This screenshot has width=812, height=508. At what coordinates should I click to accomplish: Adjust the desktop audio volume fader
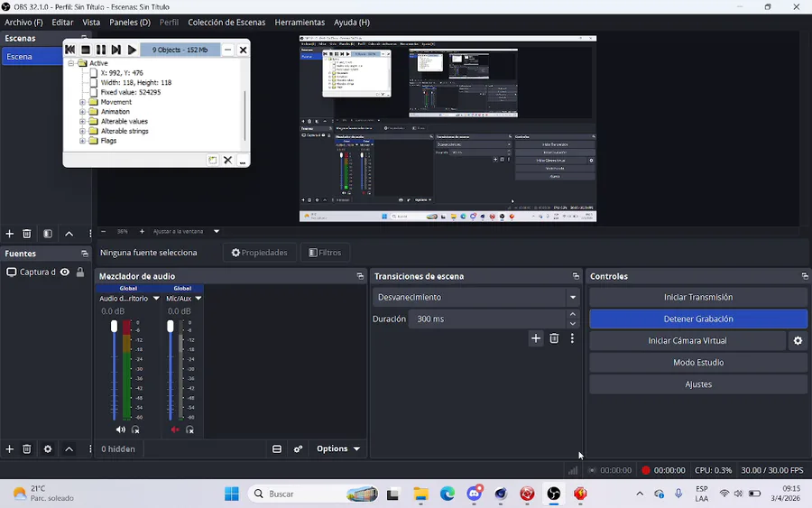(114, 327)
